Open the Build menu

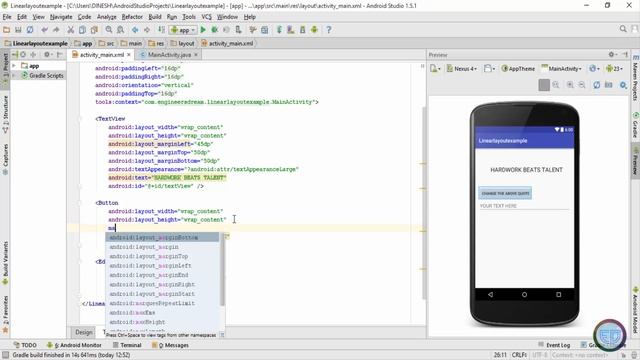click(155, 17)
